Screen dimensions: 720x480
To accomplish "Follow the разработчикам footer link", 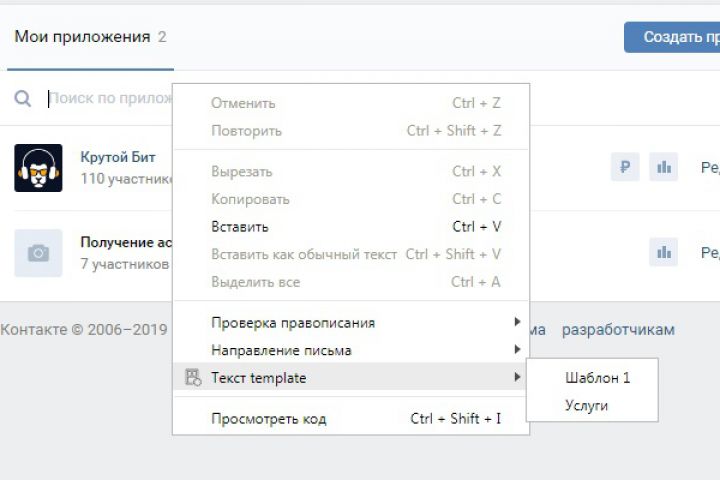I will click(617, 329).
